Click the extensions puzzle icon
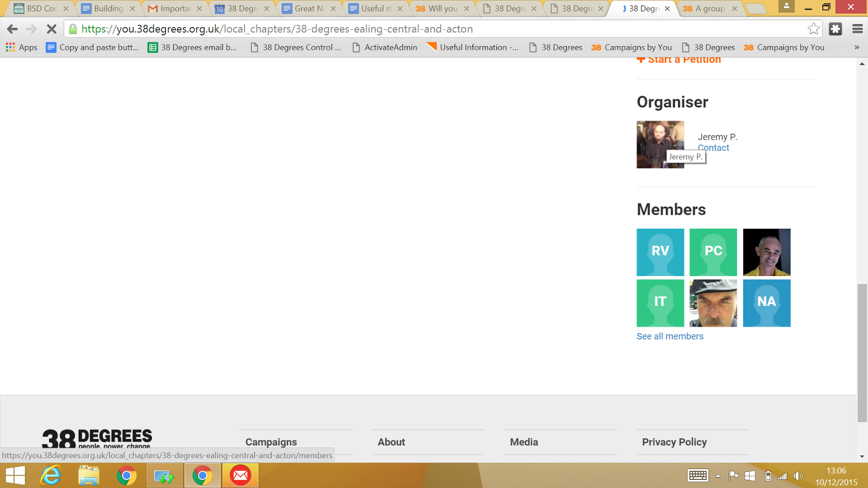Viewport: 868px width, 488px height. coord(835,29)
